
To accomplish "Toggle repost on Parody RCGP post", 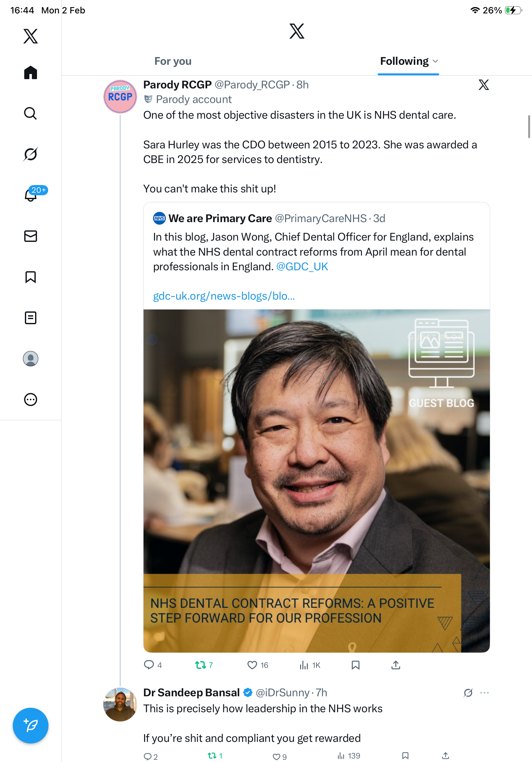I will tap(200, 665).
